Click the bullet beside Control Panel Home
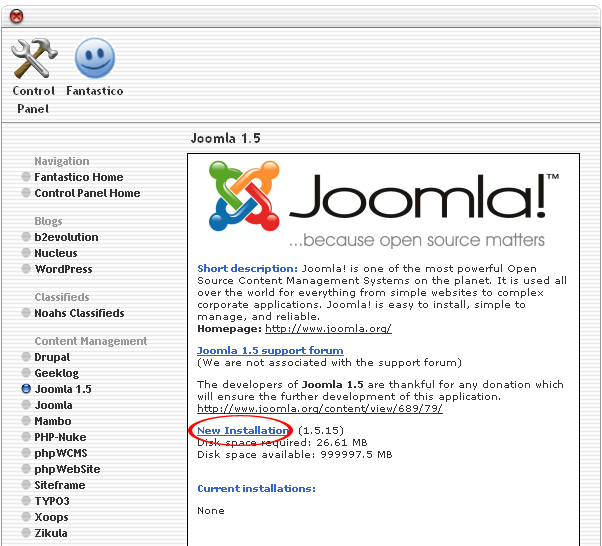This screenshot has height=546, width=602. tap(26, 193)
